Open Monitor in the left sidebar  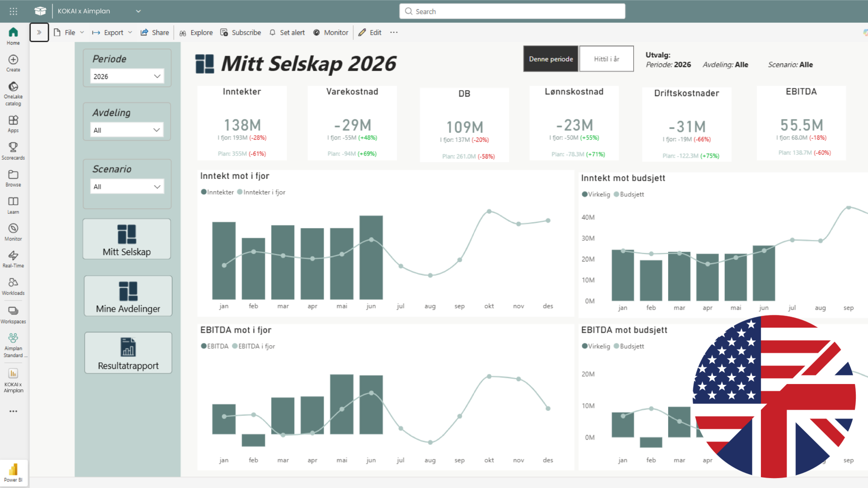click(13, 232)
